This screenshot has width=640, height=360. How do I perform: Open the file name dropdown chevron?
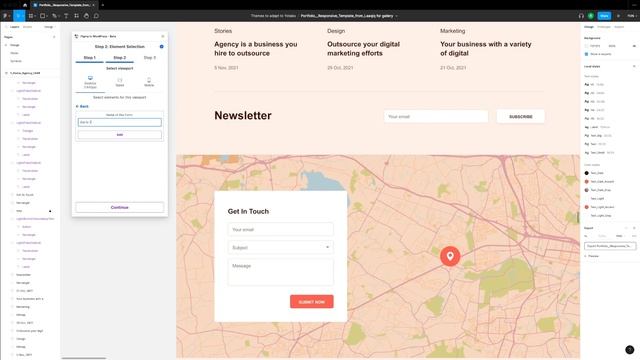tap(396, 16)
